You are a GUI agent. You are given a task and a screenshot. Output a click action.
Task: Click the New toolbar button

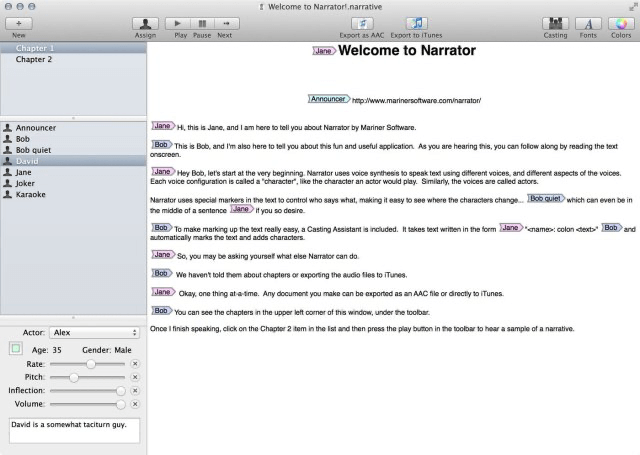point(19,24)
